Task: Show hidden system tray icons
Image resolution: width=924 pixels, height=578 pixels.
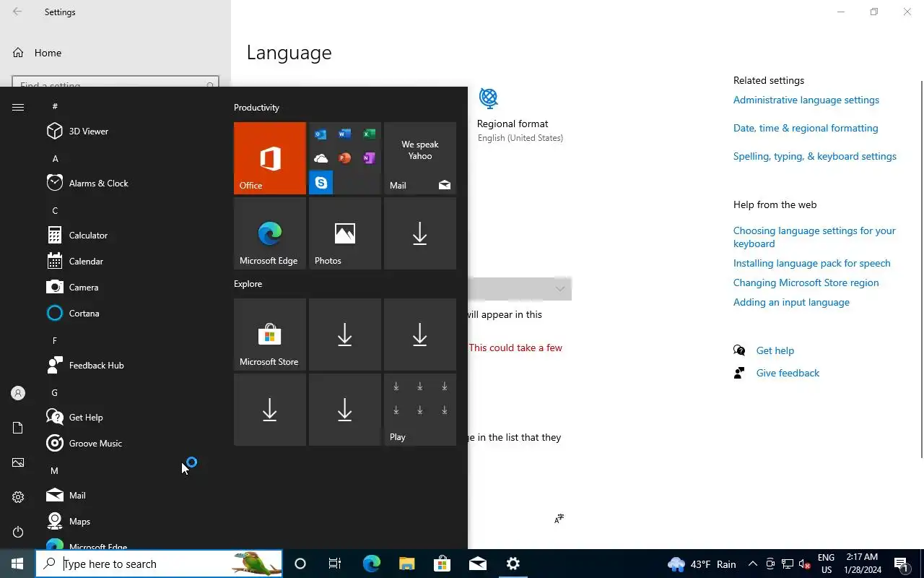Action: click(752, 564)
